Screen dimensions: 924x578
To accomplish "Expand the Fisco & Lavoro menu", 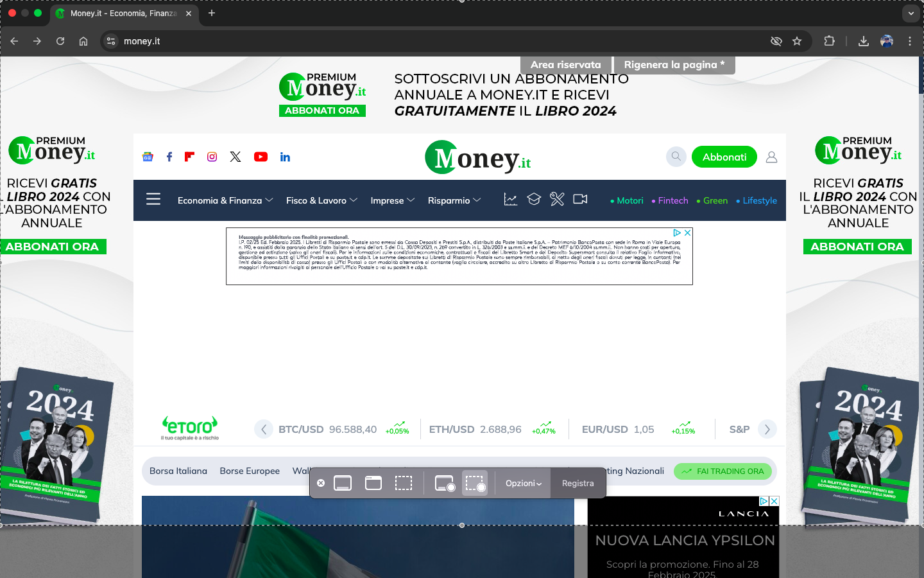I will point(321,200).
